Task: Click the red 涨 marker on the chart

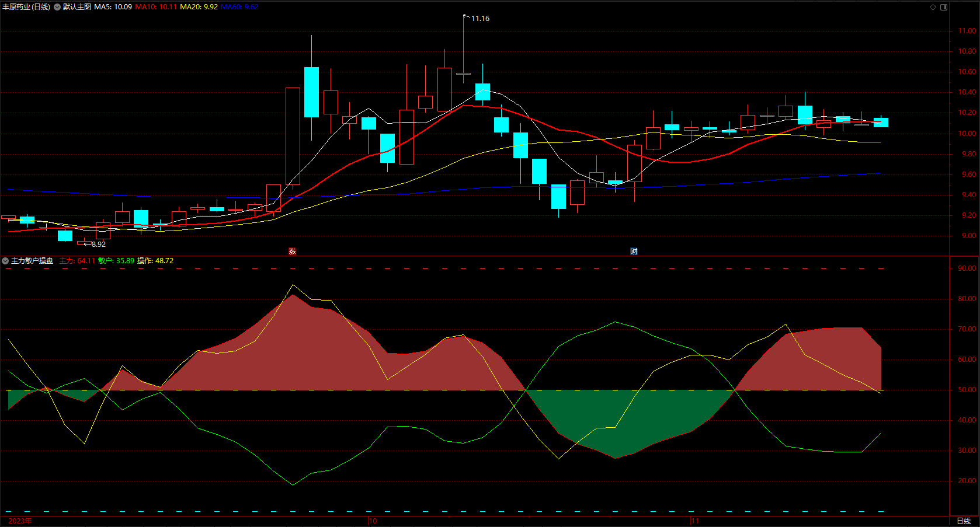Action: pyautogui.click(x=292, y=252)
